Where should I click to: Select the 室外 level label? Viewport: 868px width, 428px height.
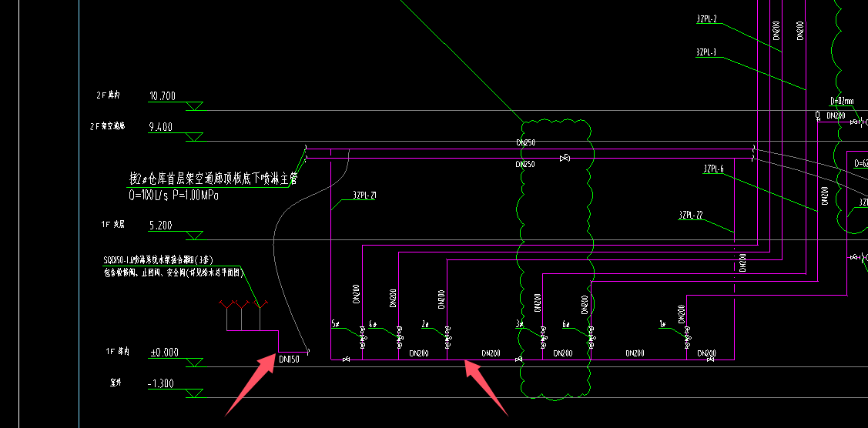pyautogui.click(x=117, y=382)
